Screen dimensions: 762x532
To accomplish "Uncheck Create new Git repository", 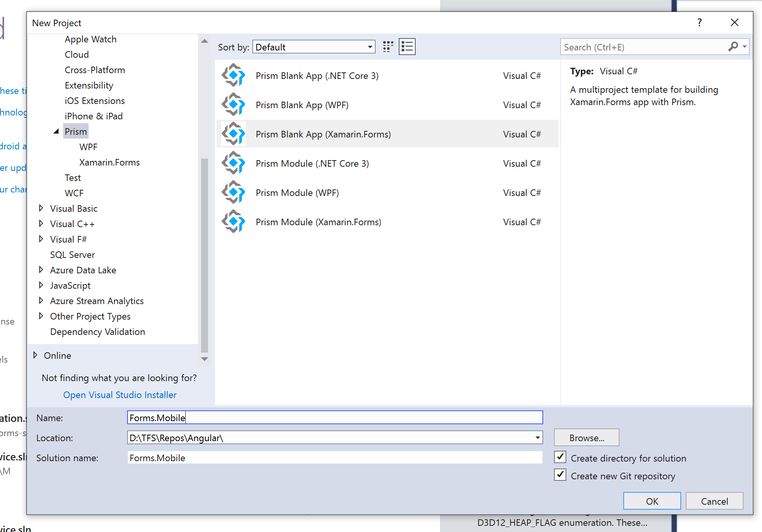I will pos(560,475).
